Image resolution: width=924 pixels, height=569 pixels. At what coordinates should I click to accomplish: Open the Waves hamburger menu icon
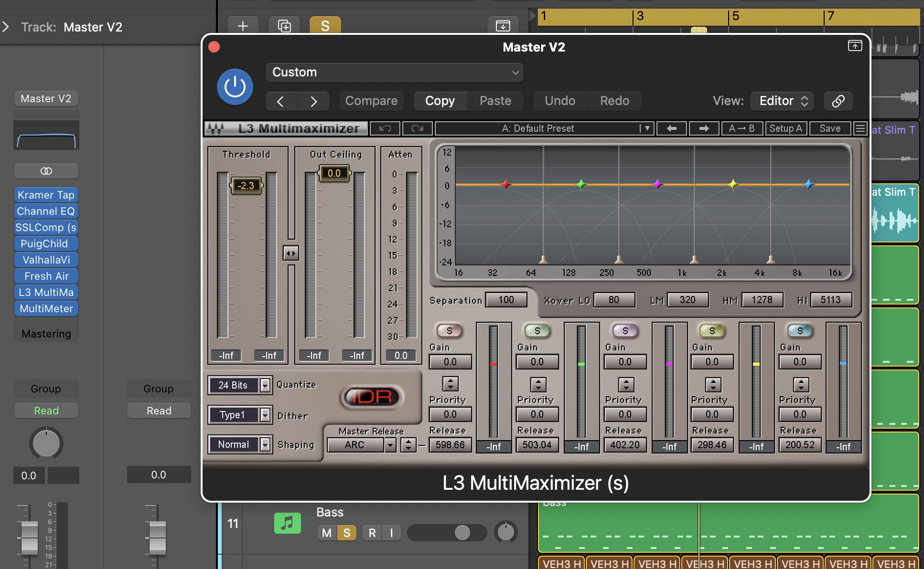[860, 128]
